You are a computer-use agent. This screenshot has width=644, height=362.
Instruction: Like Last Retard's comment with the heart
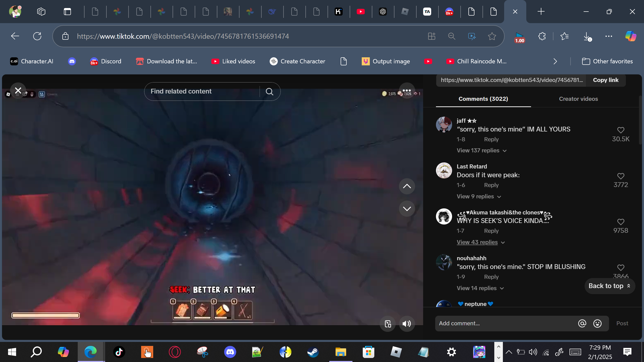621,176
